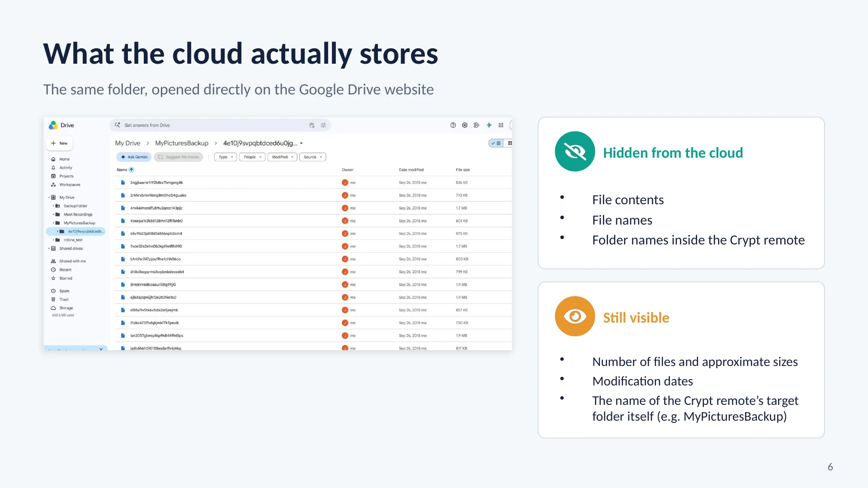
Task: Click the Workspaces icon in sidebar
Action: (x=53, y=185)
